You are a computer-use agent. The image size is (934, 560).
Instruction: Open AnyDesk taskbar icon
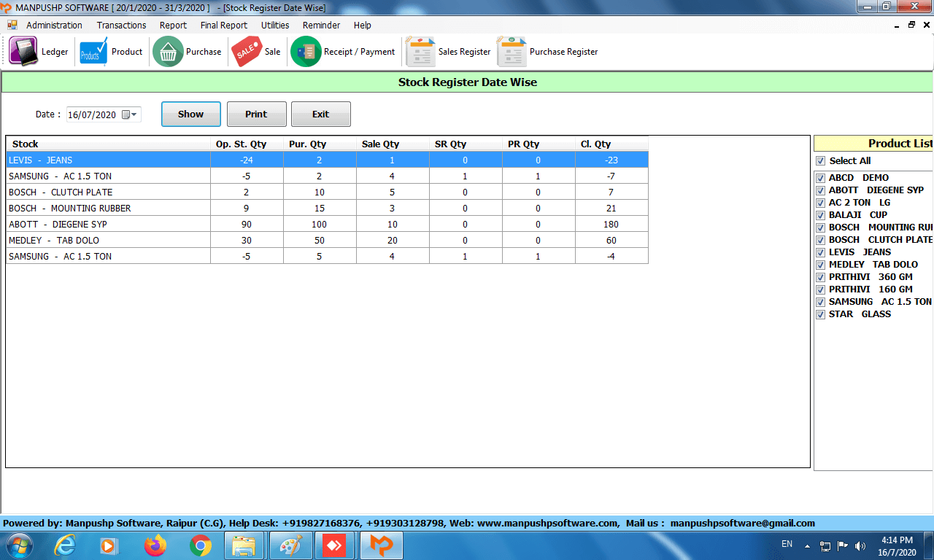click(x=335, y=545)
